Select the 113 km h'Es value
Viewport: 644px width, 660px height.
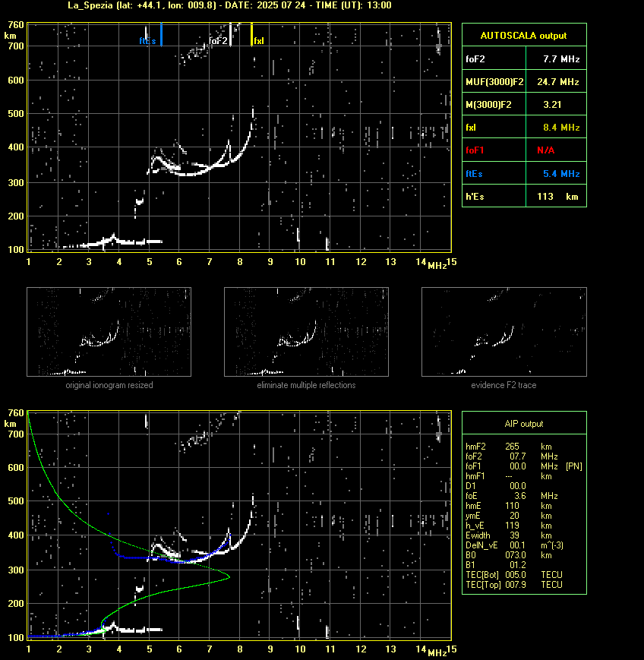[x=557, y=197]
